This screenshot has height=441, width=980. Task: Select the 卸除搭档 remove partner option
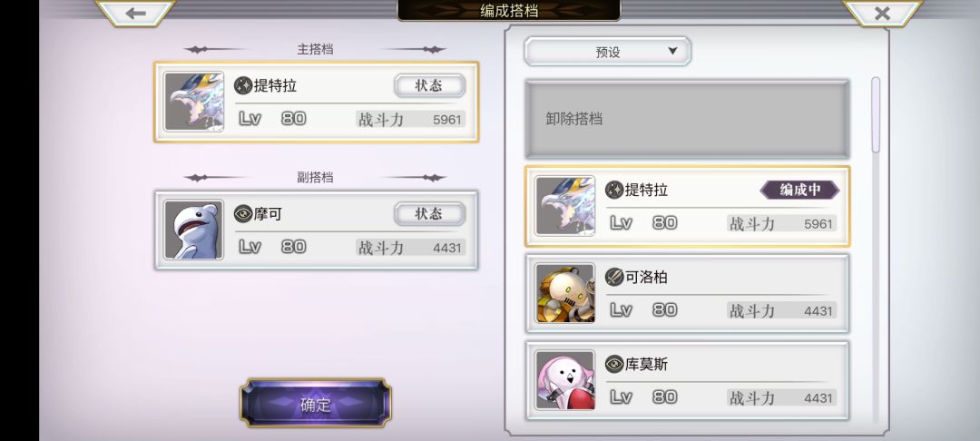pyautogui.click(x=687, y=119)
